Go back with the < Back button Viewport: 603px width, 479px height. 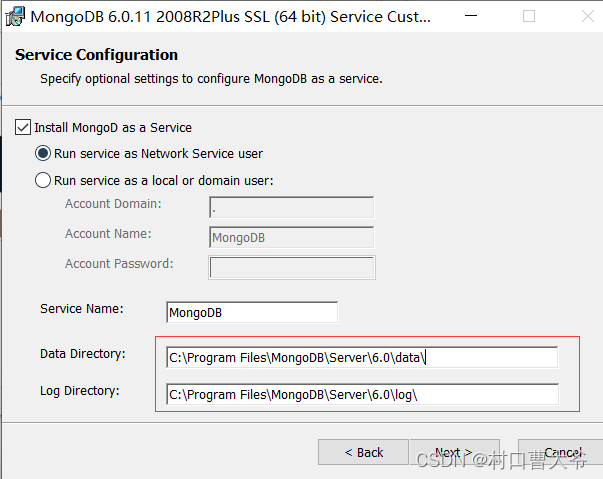[363, 452]
